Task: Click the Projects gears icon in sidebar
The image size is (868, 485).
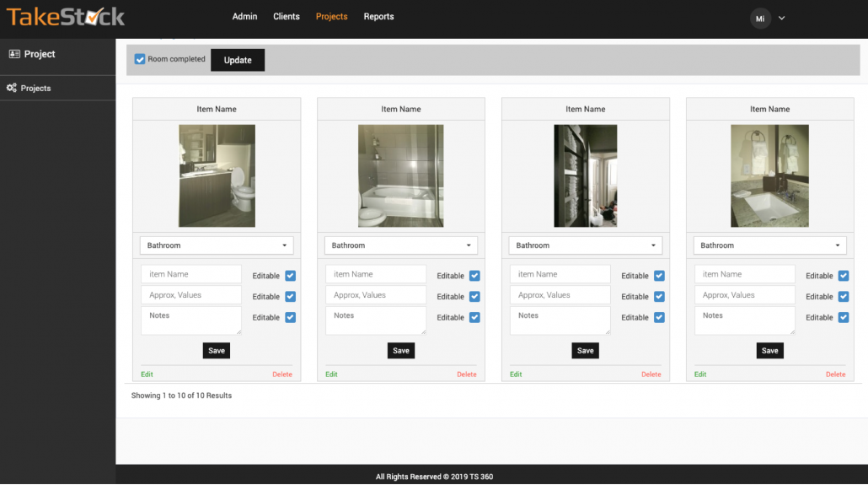Action: 11,88
